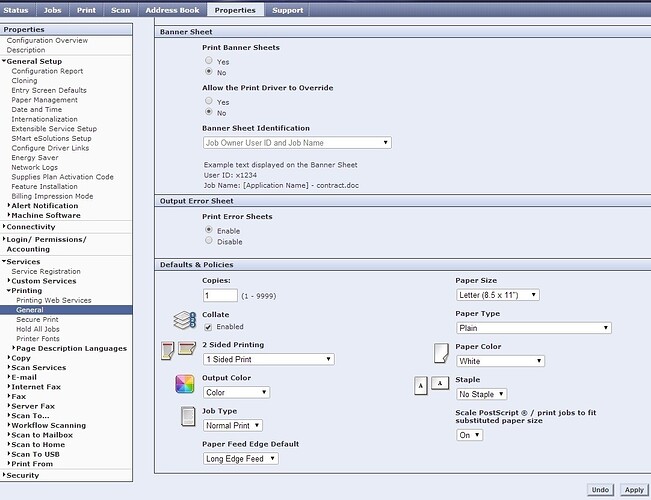Open Printing Web Services page
Viewport: 651px width, 500px height.
[x=54, y=300]
